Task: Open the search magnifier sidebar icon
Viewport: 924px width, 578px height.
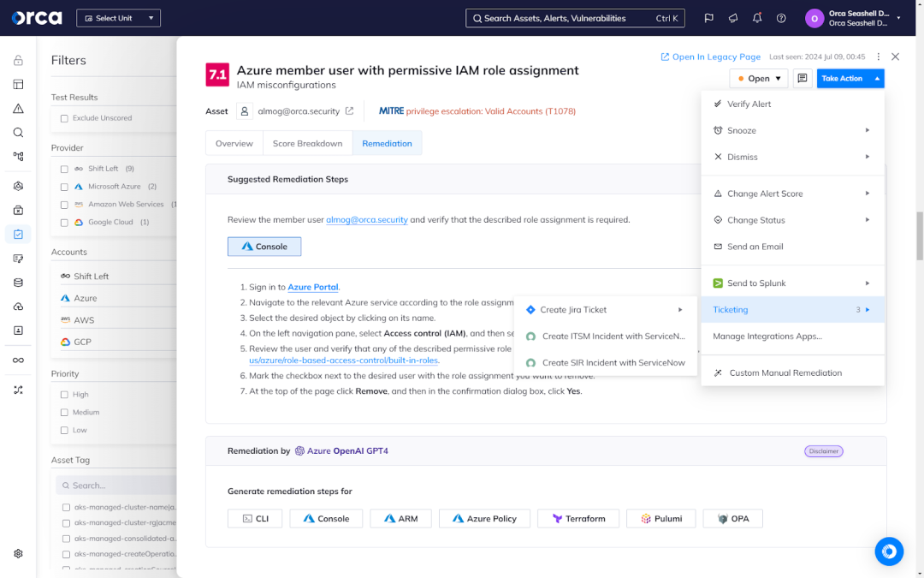Action: pos(18,133)
